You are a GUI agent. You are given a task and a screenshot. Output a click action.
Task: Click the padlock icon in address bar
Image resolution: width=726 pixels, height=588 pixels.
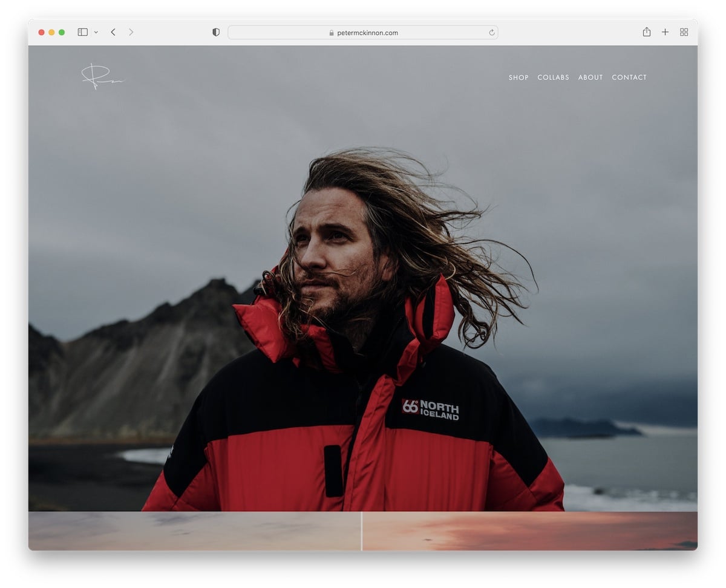pos(332,33)
